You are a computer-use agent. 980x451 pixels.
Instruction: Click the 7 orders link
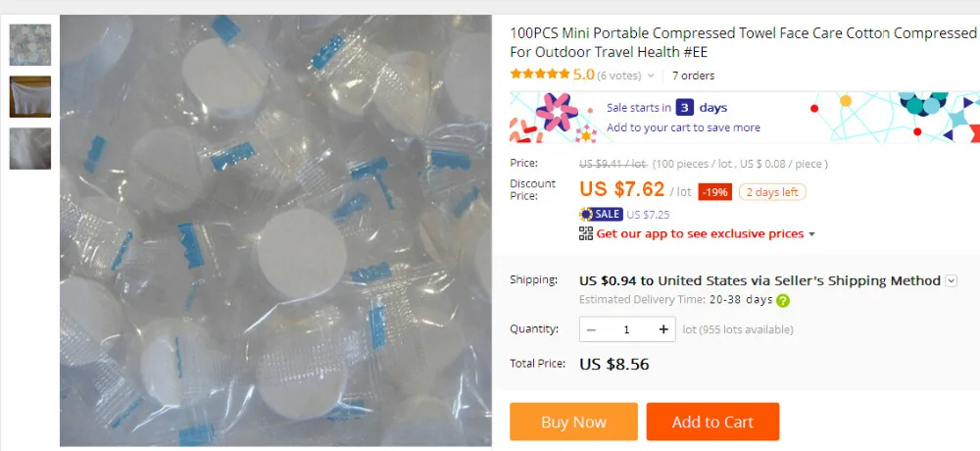tap(694, 75)
